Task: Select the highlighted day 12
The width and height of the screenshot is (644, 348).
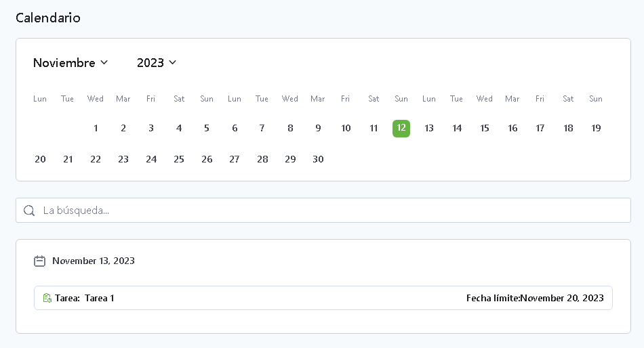Action: (401, 128)
